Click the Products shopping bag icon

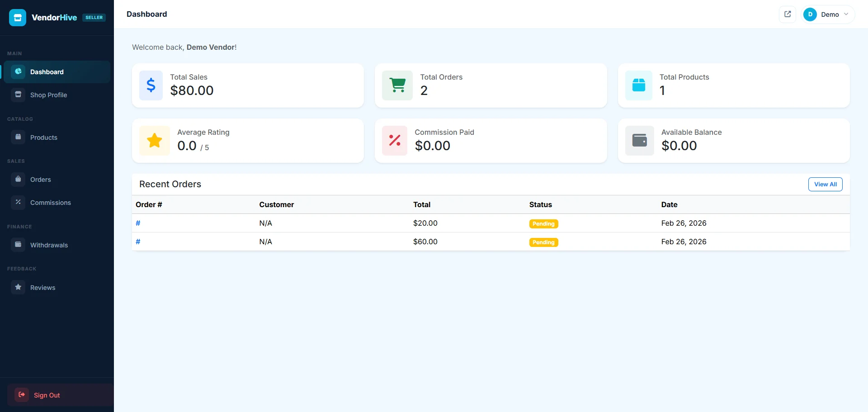coord(18,137)
